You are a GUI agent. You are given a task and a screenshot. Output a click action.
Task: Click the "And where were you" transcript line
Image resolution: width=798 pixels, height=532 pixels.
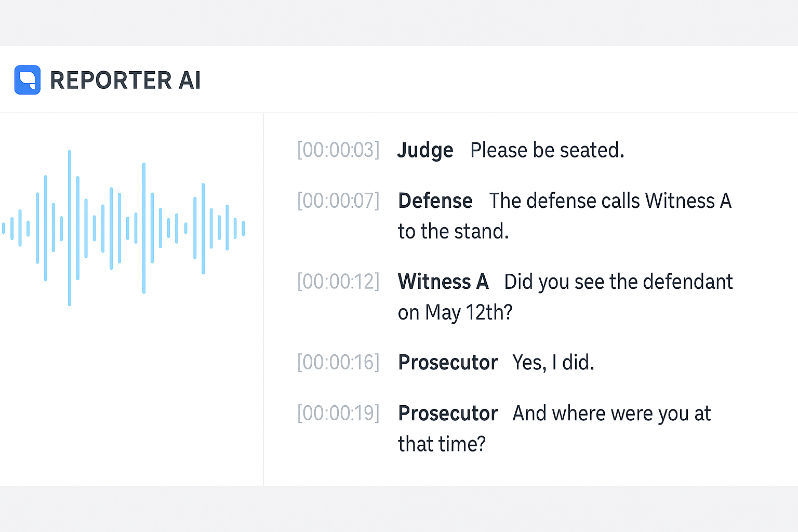pyautogui.click(x=611, y=413)
